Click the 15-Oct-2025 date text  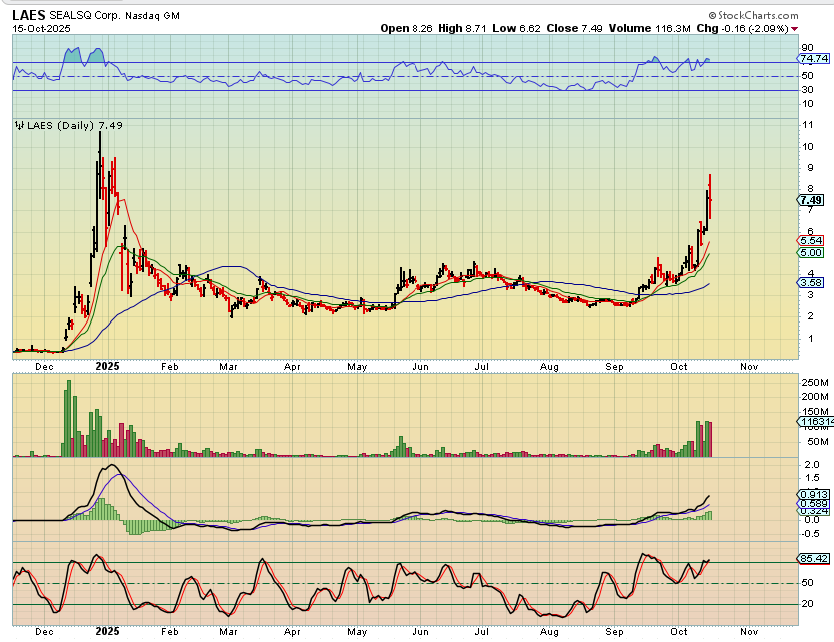[41, 29]
